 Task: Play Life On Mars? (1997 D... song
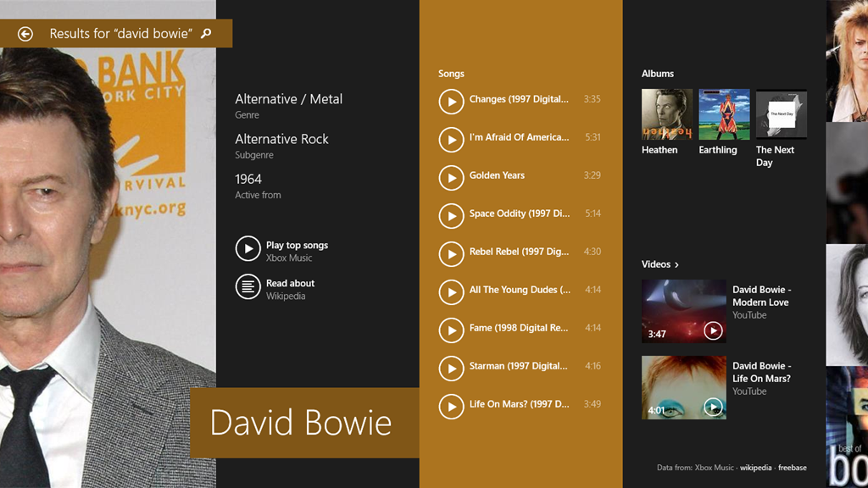[451, 408]
